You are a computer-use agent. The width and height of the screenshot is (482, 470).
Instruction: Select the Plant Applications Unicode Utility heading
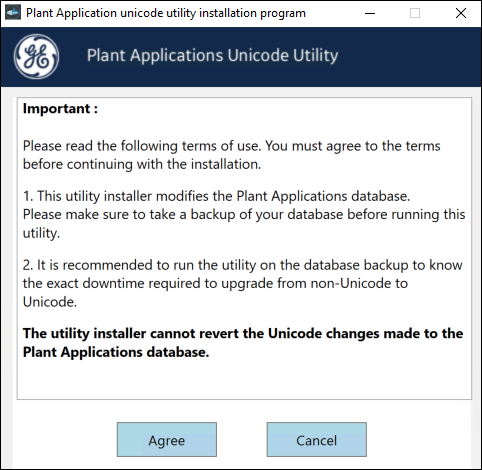[212, 55]
